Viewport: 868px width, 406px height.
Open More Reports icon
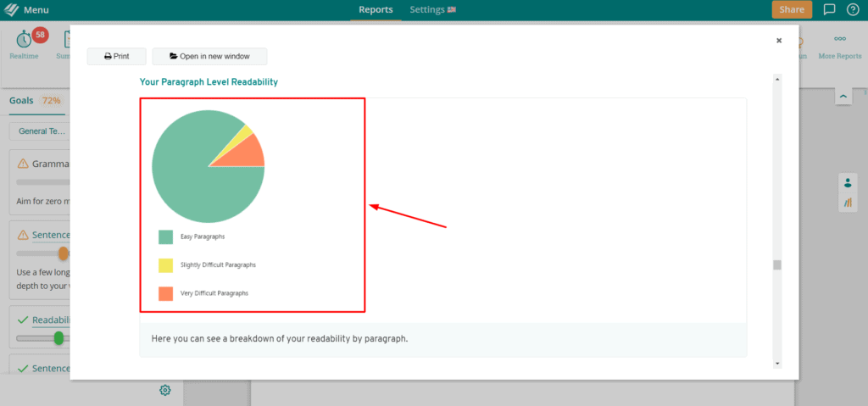pos(839,39)
